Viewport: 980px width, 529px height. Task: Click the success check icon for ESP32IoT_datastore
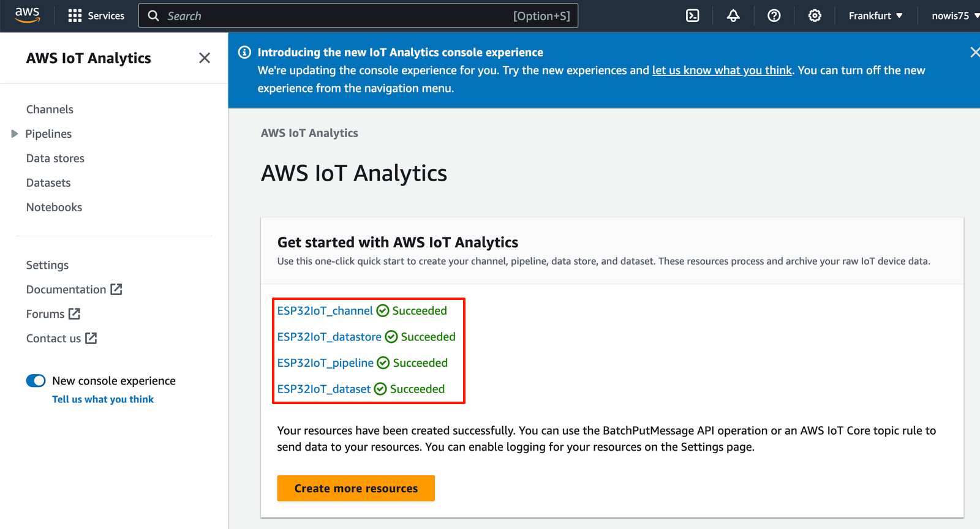click(x=391, y=337)
